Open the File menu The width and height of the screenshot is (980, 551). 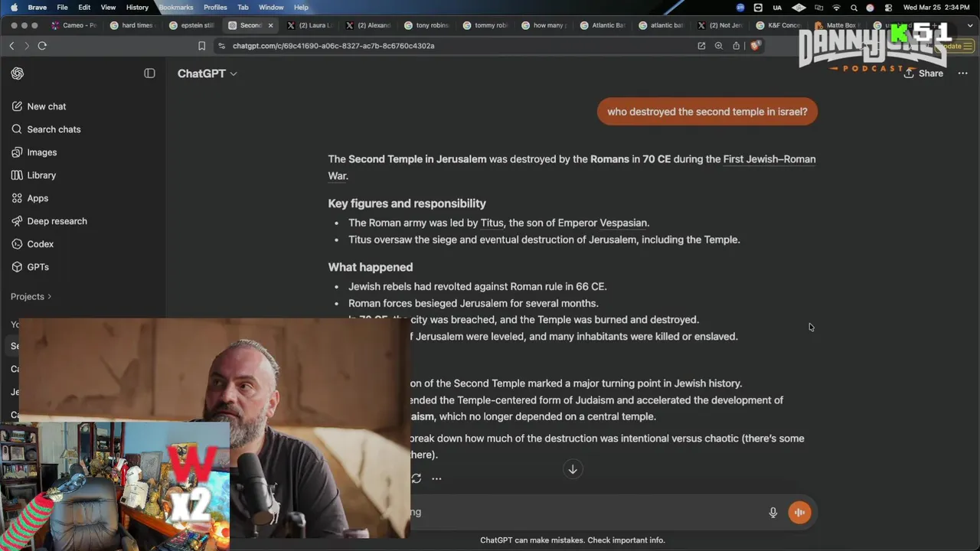[x=62, y=8]
